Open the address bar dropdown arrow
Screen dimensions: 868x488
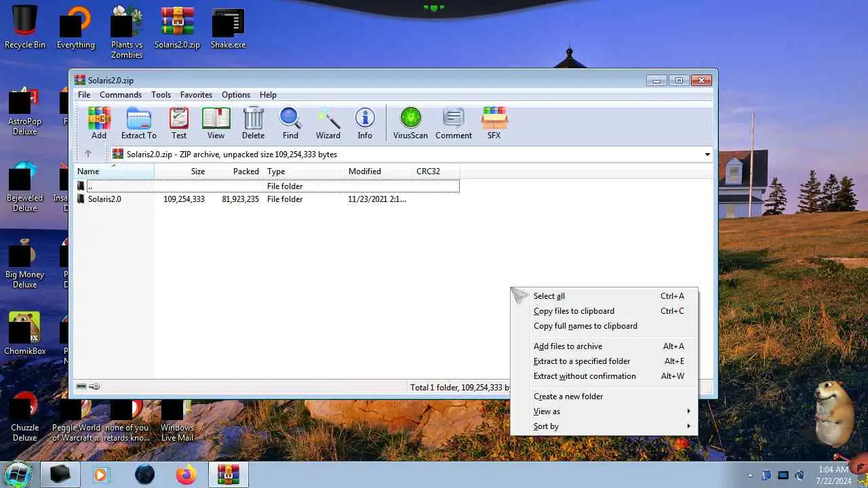(x=707, y=155)
